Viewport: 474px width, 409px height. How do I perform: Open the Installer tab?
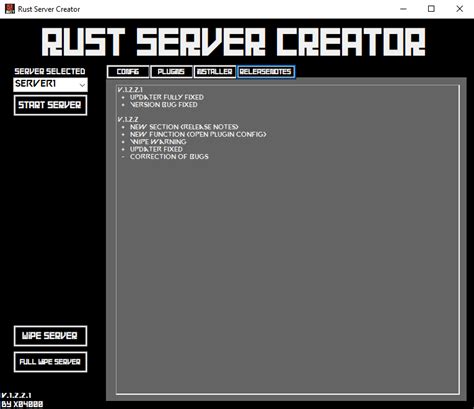215,72
